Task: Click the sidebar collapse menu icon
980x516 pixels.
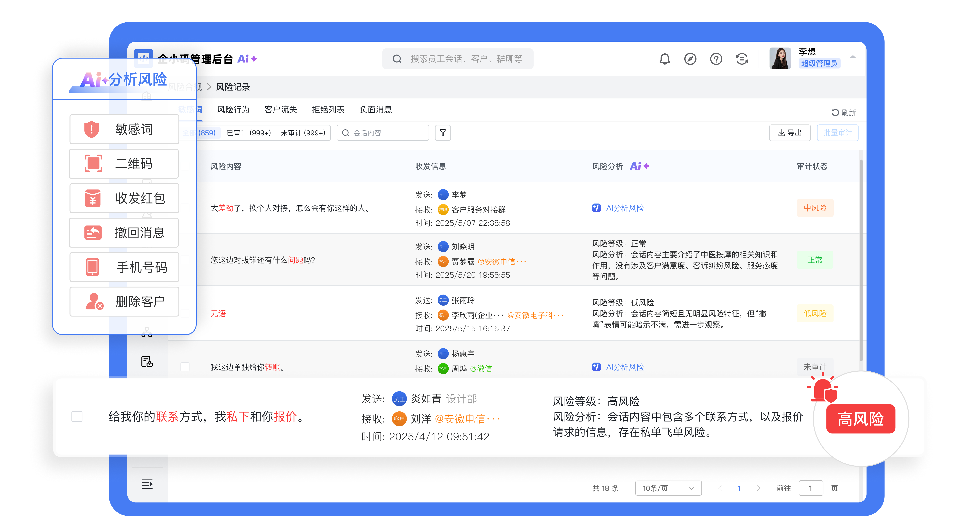Action: click(x=147, y=484)
